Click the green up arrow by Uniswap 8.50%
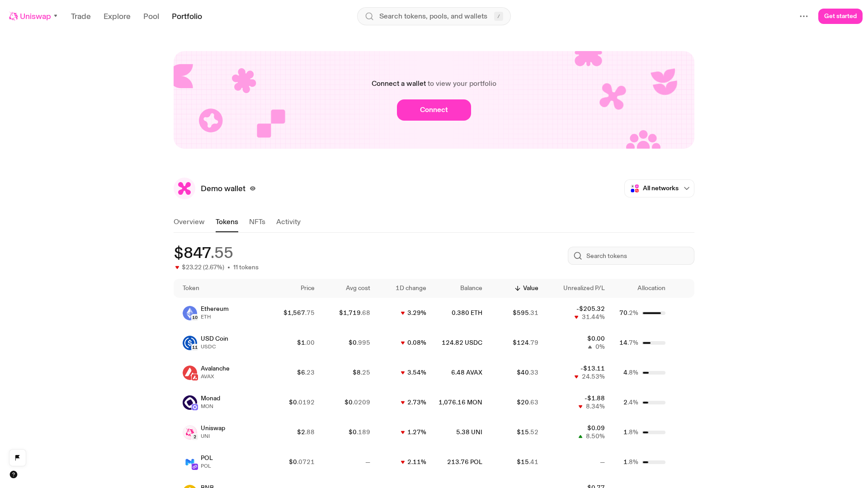Image resolution: width=868 pixels, height=488 pixels. (x=580, y=436)
